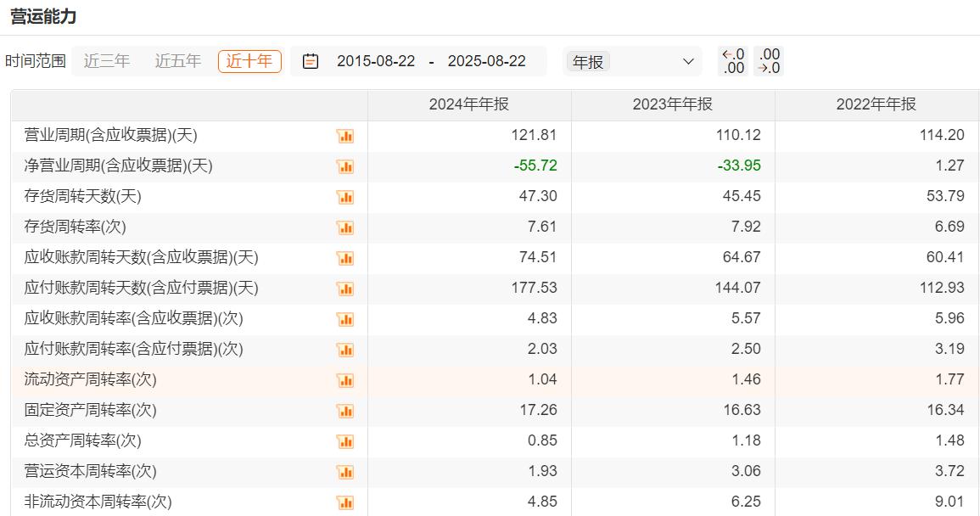Open chart icon for 应收账款周转率 row
The height and width of the screenshot is (516, 980).
coord(345,319)
